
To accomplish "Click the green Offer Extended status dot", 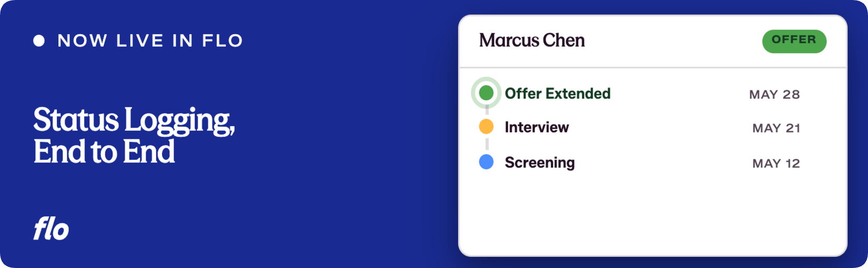I will (486, 93).
